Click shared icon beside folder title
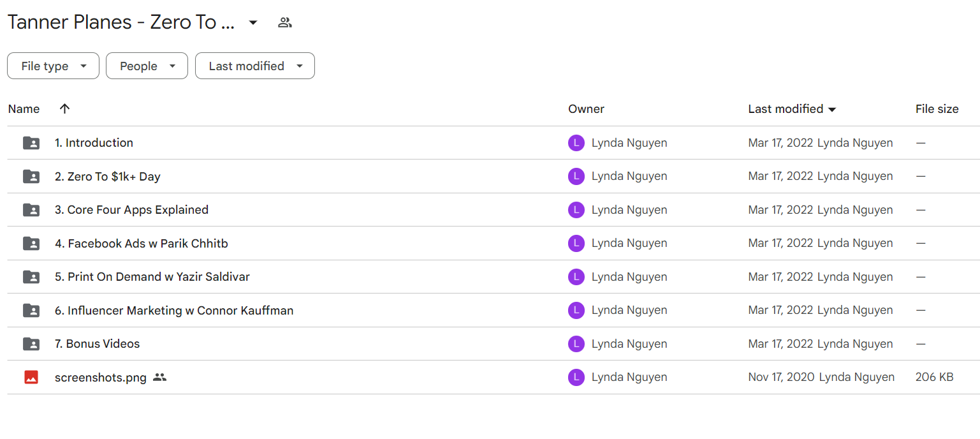Image resolution: width=980 pixels, height=439 pixels. click(285, 23)
